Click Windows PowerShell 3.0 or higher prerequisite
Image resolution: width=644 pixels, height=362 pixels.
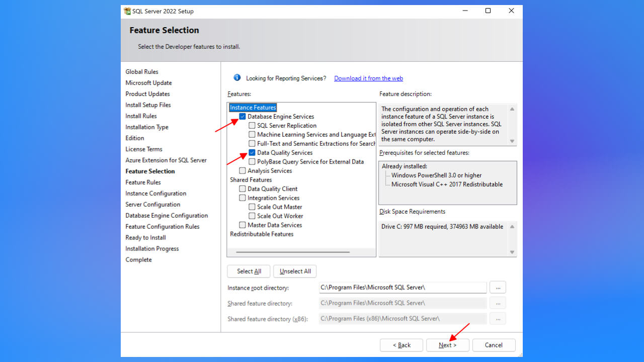(436, 175)
